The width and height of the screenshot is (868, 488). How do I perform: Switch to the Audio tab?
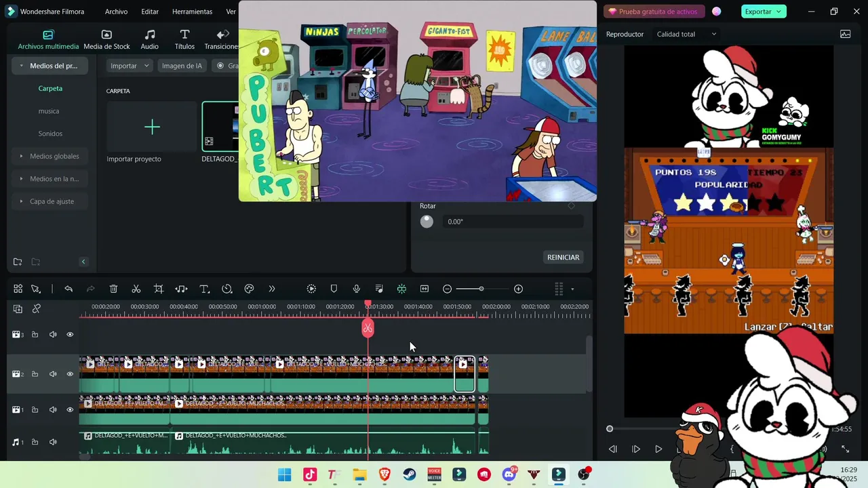[x=149, y=40]
